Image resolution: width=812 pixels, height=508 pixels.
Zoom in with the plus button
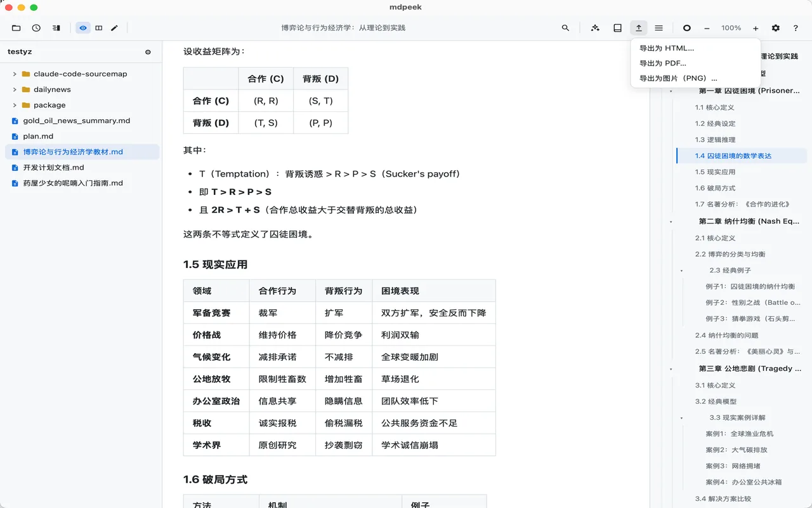(x=756, y=28)
